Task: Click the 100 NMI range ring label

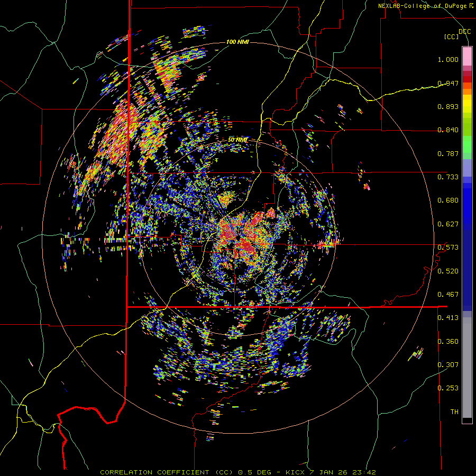Action: (237, 42)
